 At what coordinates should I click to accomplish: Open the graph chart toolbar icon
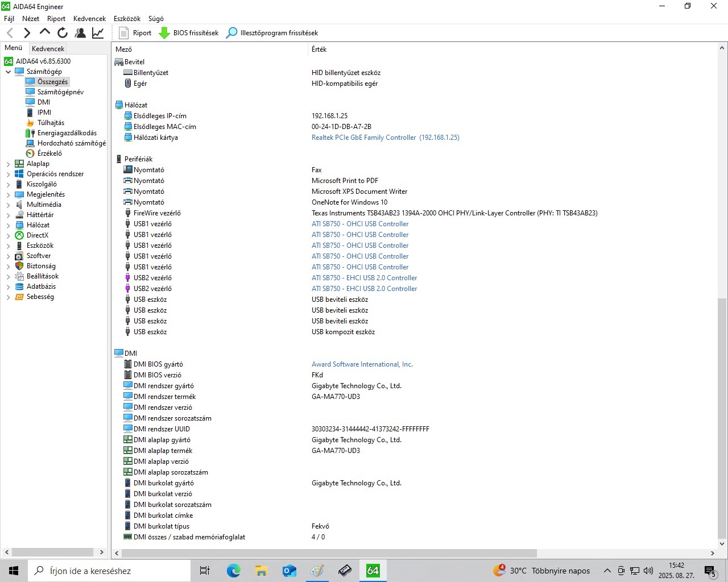tap(98, 33)
